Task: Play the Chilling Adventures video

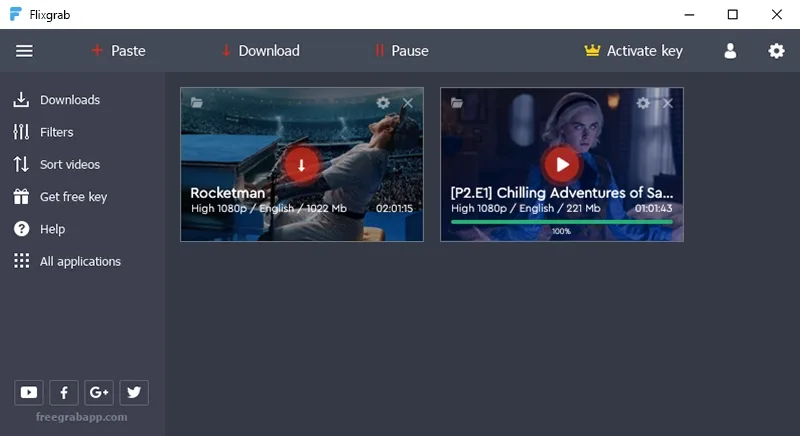Action: [x=562, y=165]
